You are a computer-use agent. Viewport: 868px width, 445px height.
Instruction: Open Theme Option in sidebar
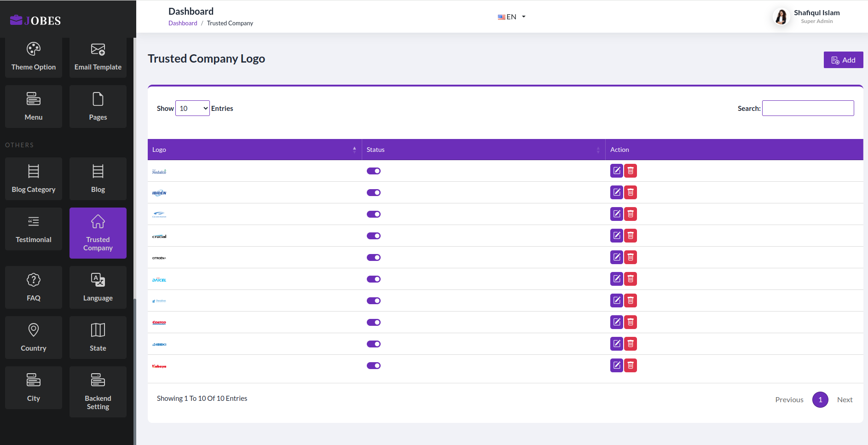[34, 57]
